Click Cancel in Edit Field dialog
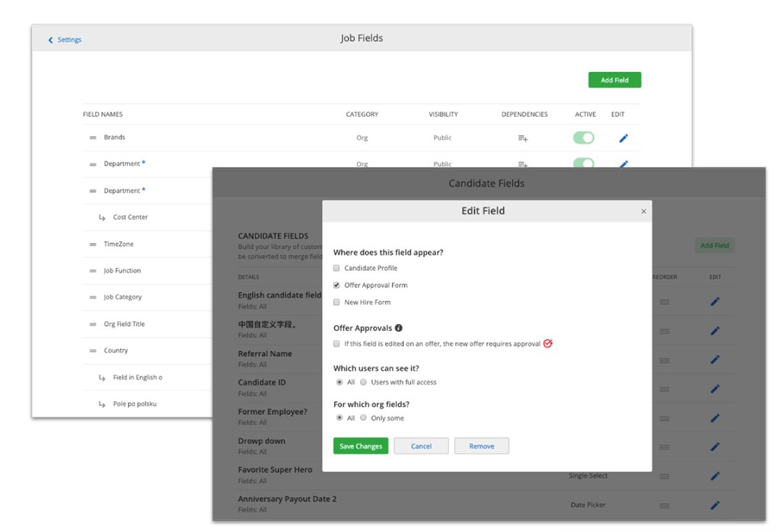This screenshot has width=777, height=532. [421, 446]
